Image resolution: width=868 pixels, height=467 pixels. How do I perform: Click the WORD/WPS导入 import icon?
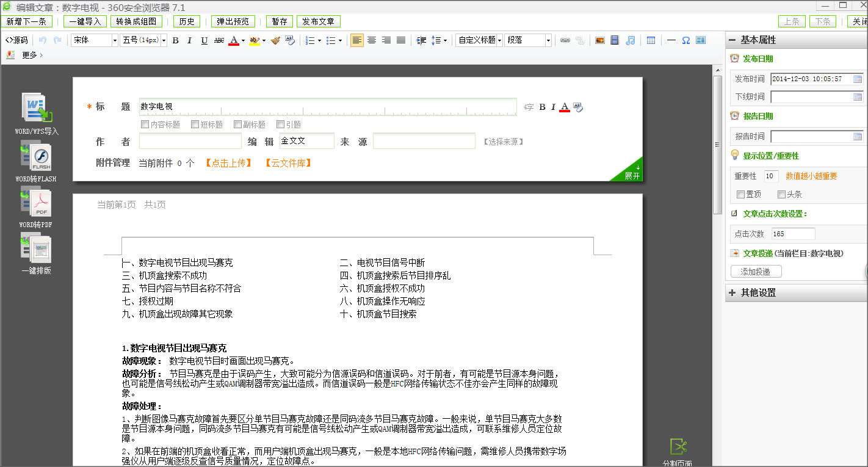click(x=37, y=109)
